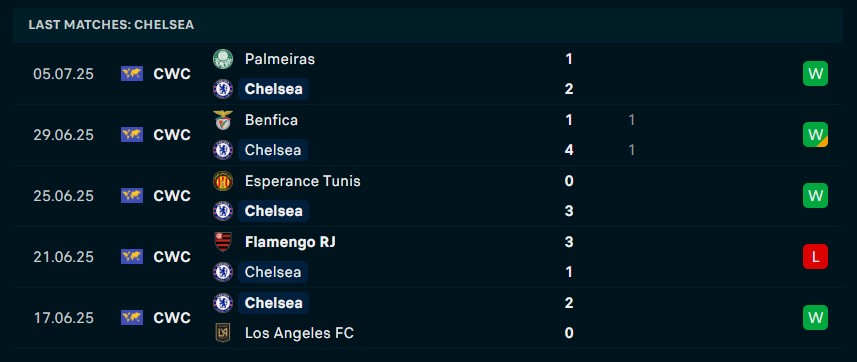857x362 pixels.
Task: Click the W badge with orange corner
Action: (815, 135)
